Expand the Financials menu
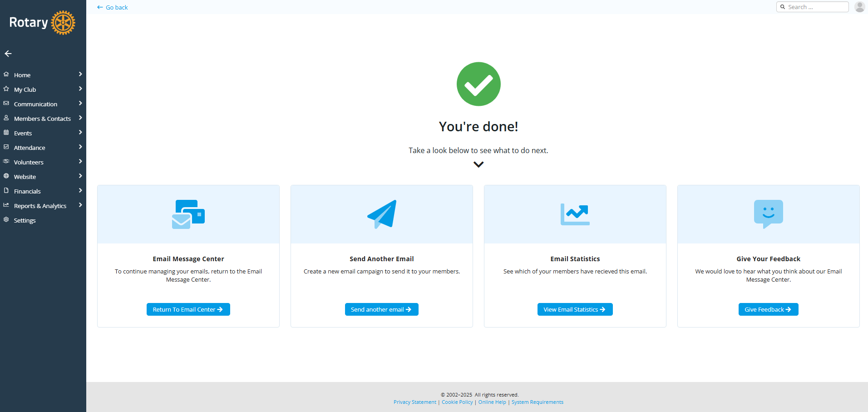The height and width of the screenshot is (412, 868). pos(27,191)
